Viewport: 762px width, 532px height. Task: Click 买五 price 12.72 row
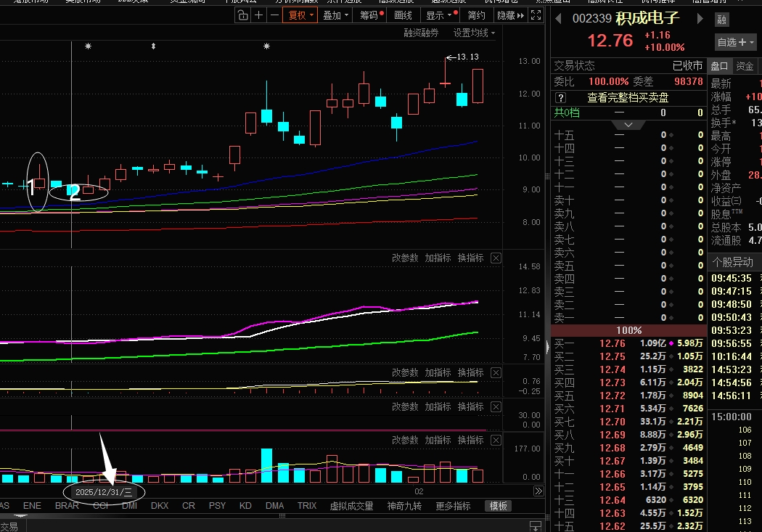tap(629, 396)
